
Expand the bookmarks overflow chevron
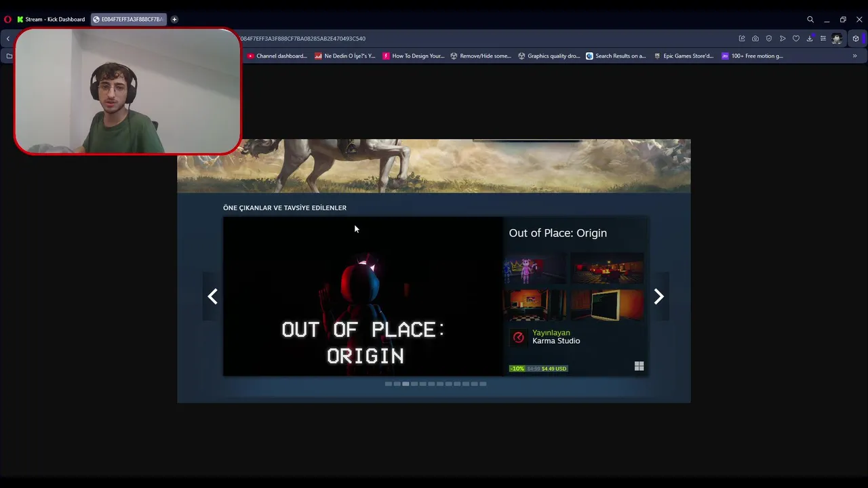click(x=854, y=56)
